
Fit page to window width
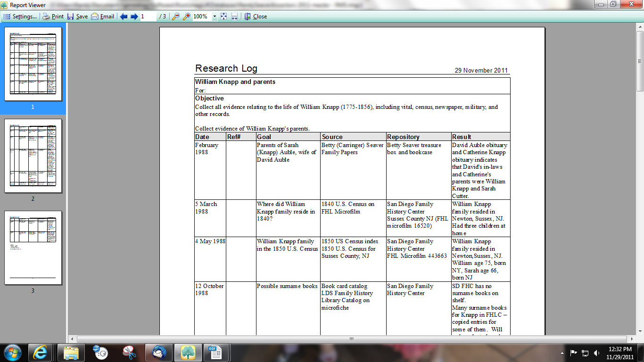point(234,16)
